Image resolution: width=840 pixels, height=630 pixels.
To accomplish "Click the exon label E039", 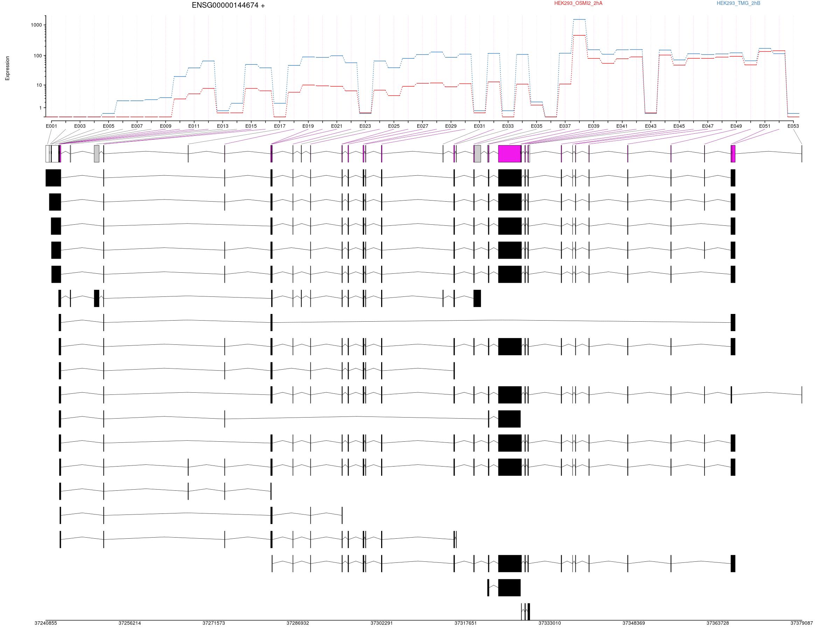I will point(594,126).
